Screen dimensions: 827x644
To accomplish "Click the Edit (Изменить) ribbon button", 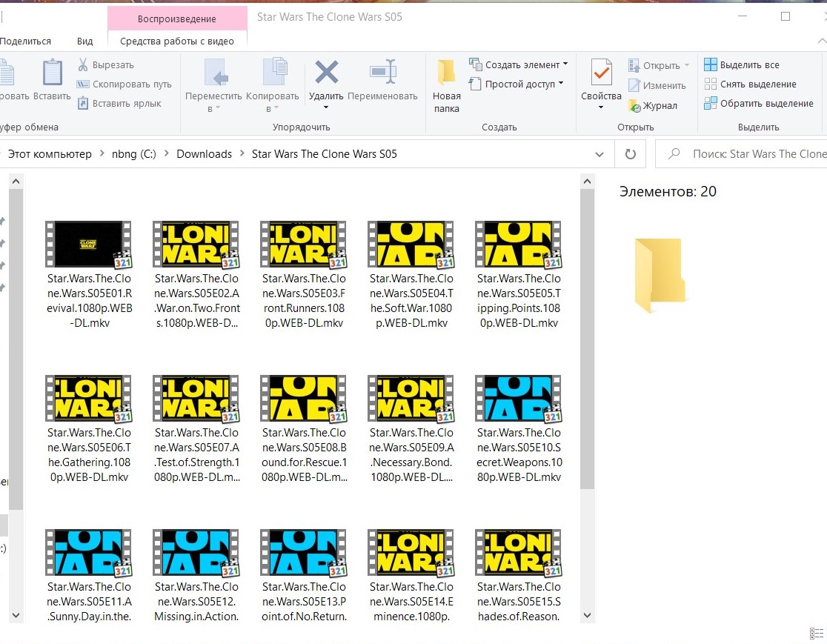I will [x=657, y=85].
